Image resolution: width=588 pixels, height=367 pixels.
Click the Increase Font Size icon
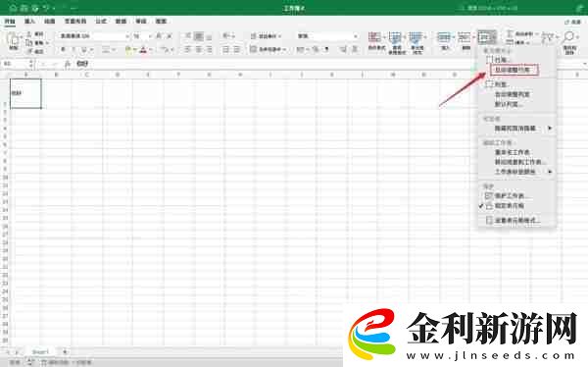(159, 36)
